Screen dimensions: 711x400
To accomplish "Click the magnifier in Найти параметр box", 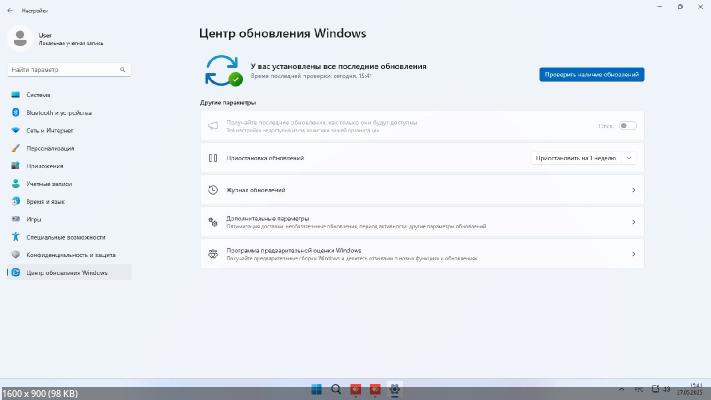I will 122,69.
